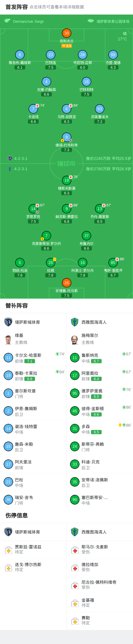Click goalkeeper number 30 克利夫兰 icon
Image resolution: width=133 pixels, height=644 pixels.
(x=67, y=33)
